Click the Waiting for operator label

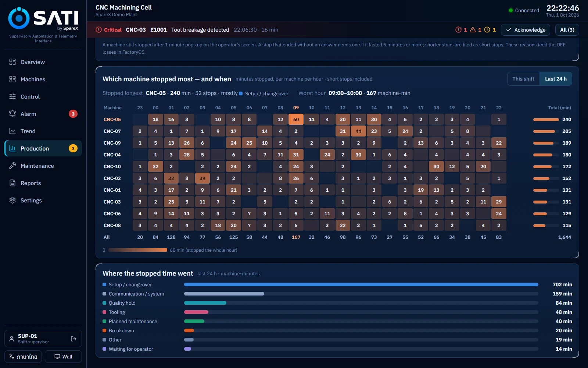tap(131, 349)
